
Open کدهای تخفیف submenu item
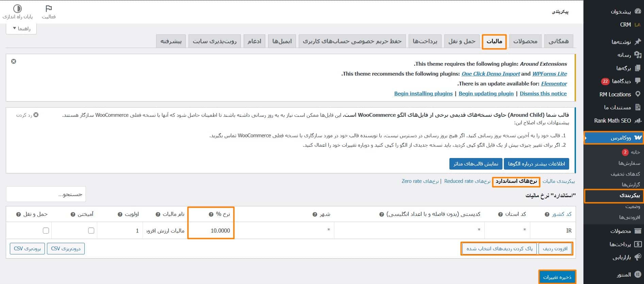(625, 174)
